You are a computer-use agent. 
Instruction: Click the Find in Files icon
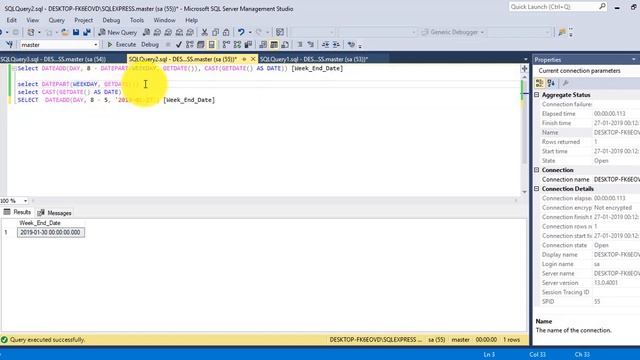[562, 32]
